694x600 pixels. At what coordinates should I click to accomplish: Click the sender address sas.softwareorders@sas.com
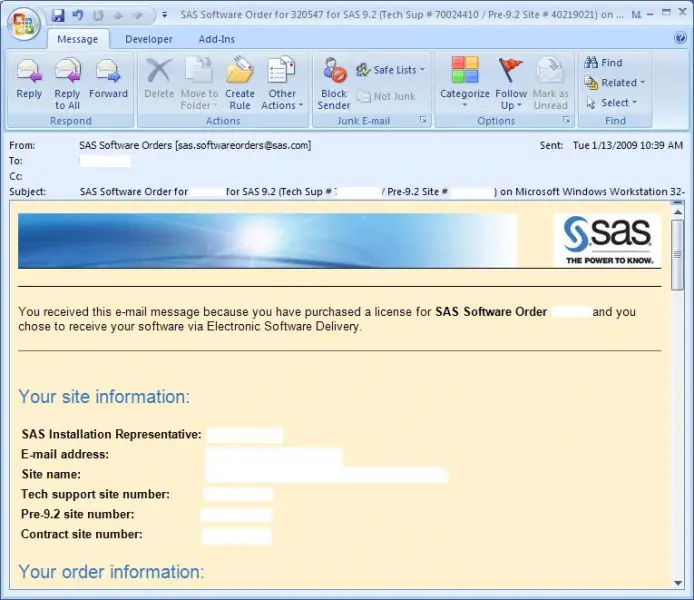(243, 145)
